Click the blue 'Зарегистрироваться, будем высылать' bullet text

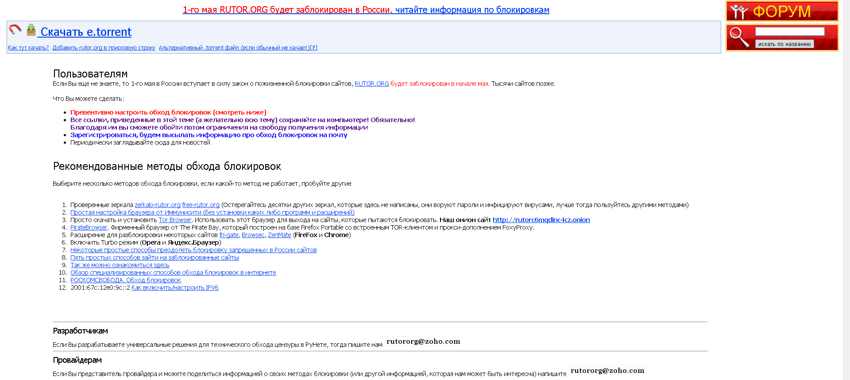click(x=209, y=134)
